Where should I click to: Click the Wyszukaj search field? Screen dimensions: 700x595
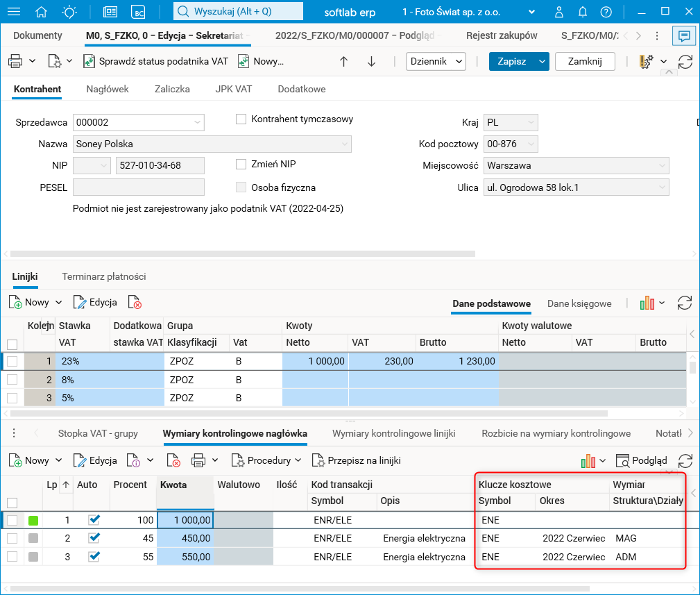point(238,12)
